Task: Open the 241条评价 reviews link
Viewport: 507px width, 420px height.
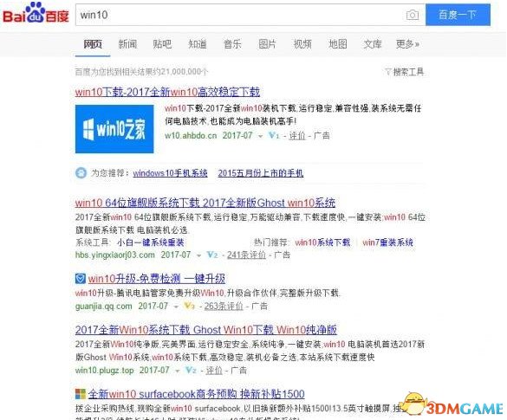Action: click(x=246, y=255)
